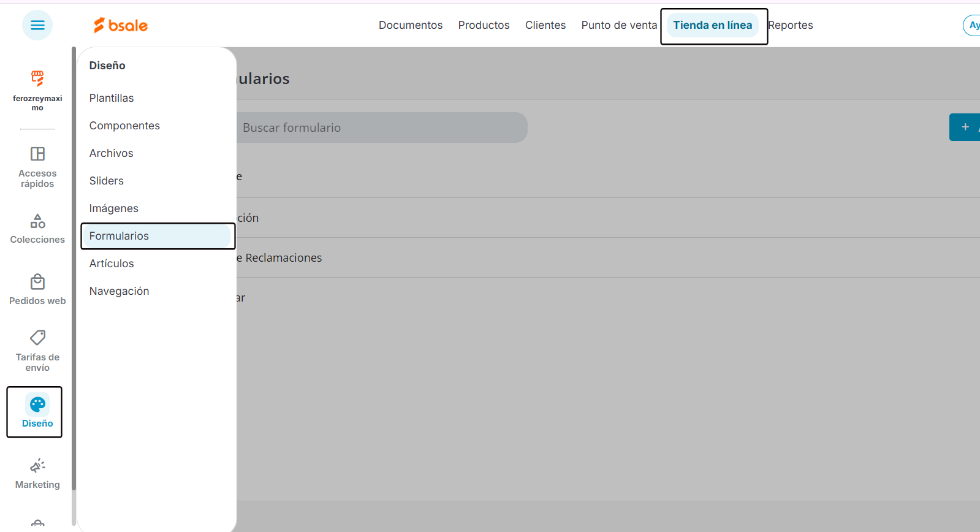The width and height of the screenshot is (980, 532).
Task: Click the blue plus add button
Action: point(965,127)
